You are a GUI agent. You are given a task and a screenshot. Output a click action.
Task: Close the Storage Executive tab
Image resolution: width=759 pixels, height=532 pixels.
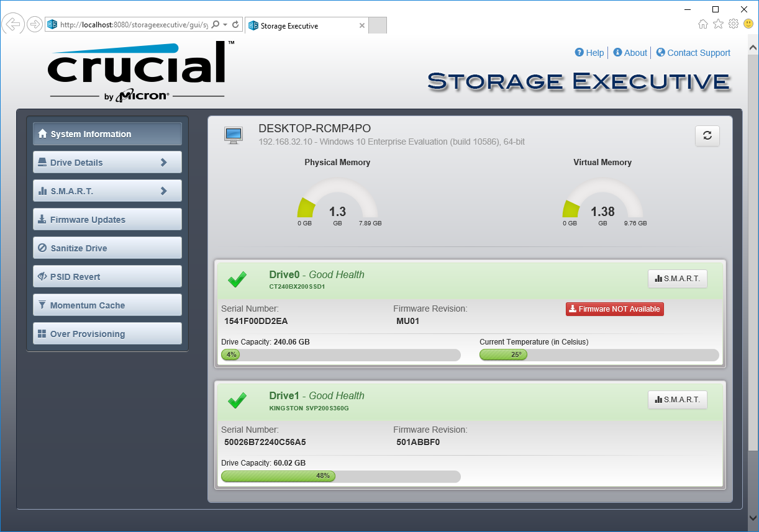362,25
